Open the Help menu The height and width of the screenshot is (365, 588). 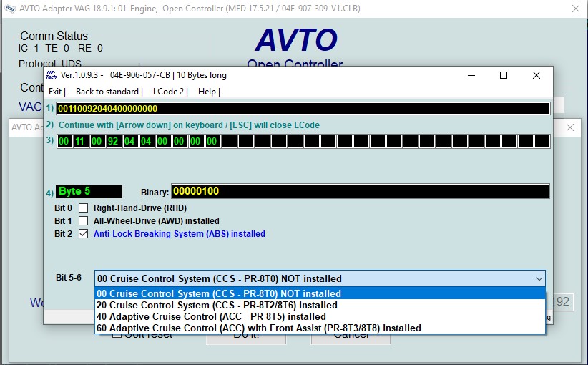207,92
